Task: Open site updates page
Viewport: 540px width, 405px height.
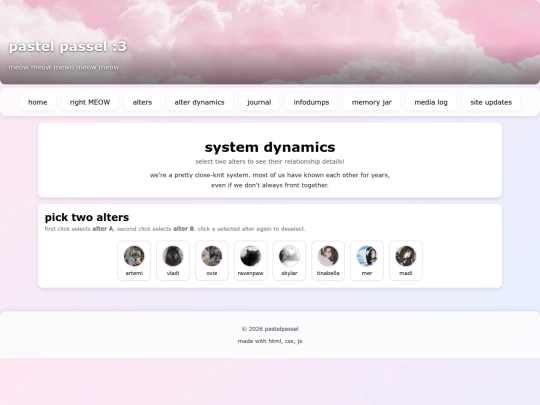Action: click(x=491, y=102)
